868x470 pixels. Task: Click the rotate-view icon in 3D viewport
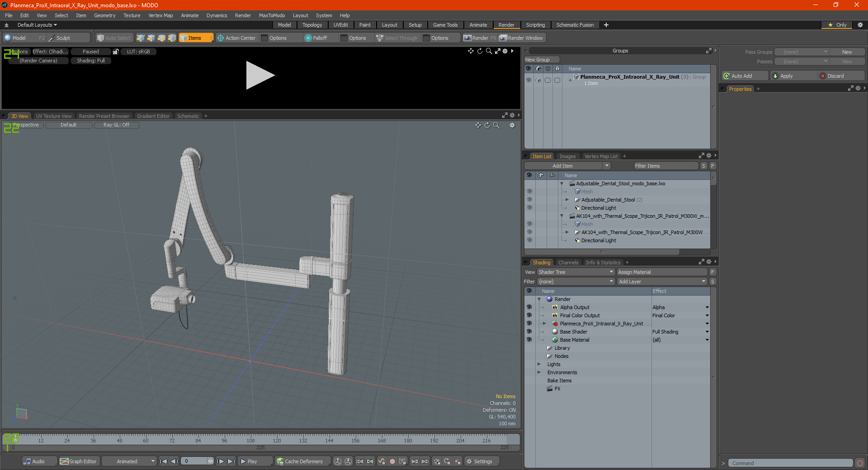pyautogui.click(x=487, y=125)
